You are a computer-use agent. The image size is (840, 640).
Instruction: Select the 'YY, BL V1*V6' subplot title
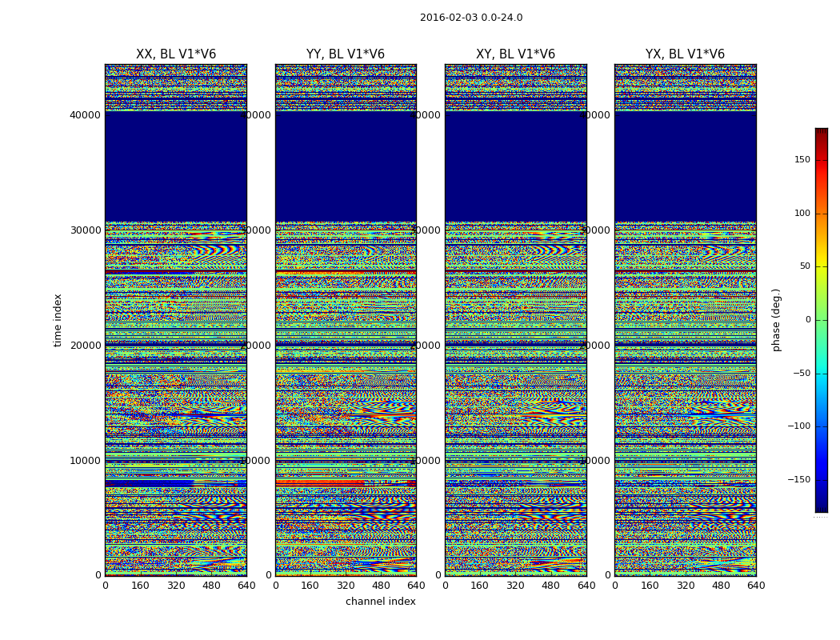(x=346, y=54)
